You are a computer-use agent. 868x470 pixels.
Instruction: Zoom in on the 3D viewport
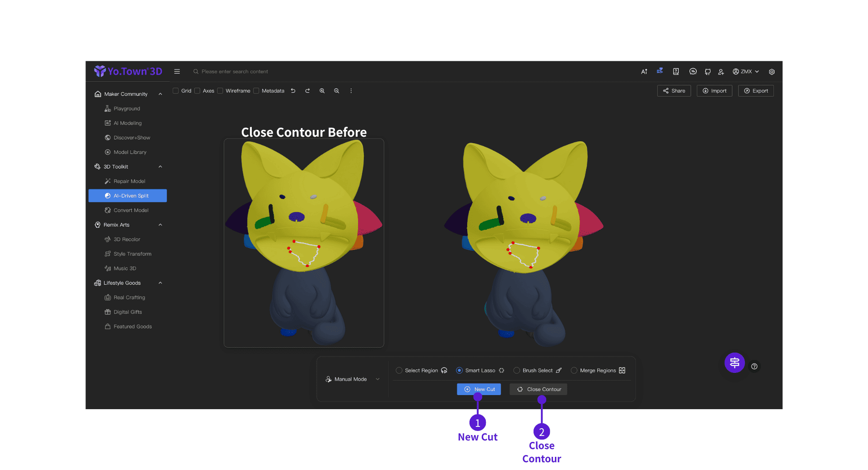[322, 91]
